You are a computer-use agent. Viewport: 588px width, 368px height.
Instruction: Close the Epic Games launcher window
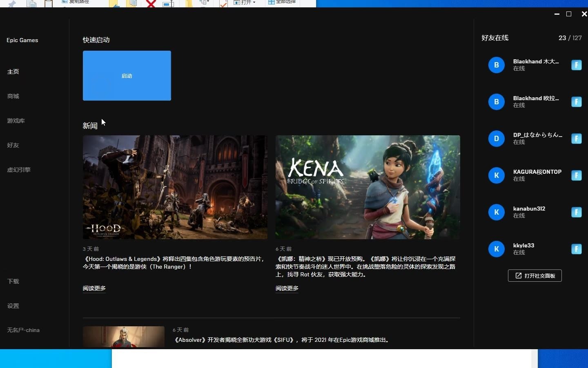tap(584, 14)
